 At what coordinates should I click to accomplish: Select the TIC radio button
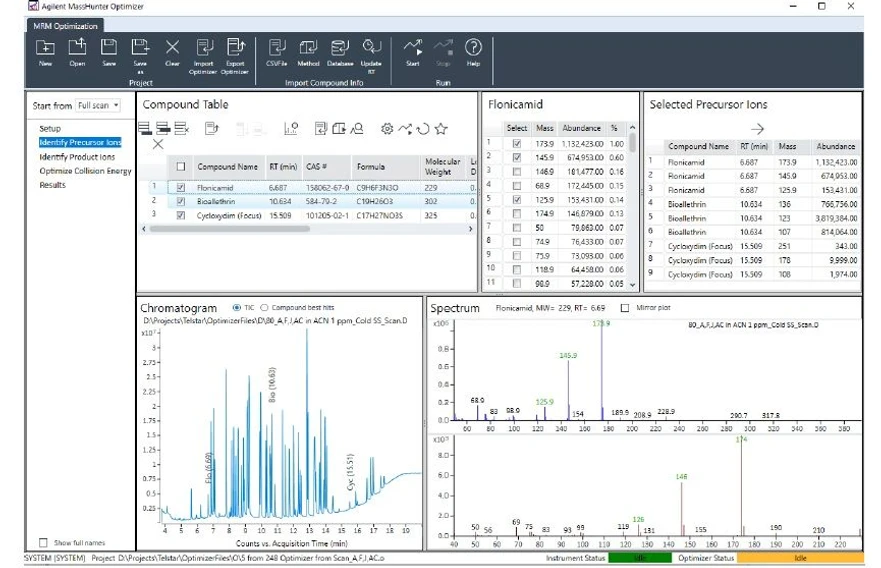point(237,308)
